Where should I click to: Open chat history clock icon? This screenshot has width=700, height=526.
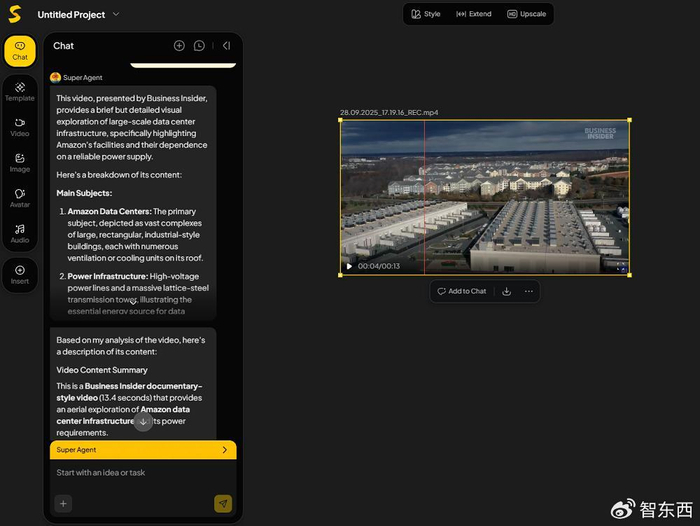199,46
